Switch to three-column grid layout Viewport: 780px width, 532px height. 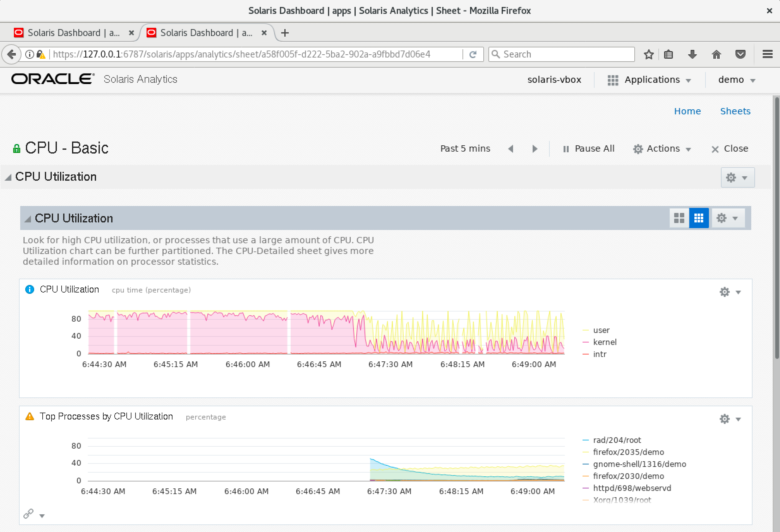[x=698, y=218]
